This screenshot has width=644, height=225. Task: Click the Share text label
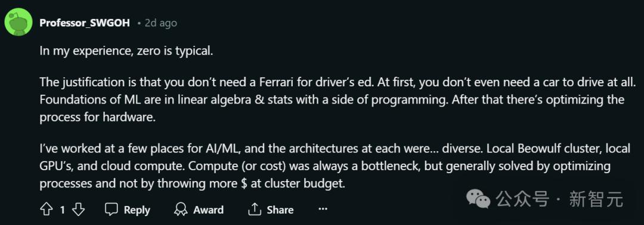pyautogui.click(x=280, y=210)
